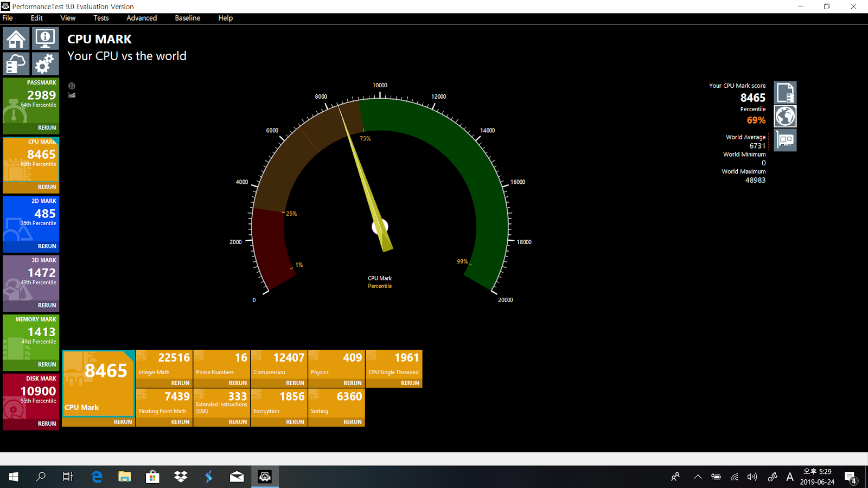The width and height of the screenshot is (868, 488).
Task: Rerun the Extended Instructions SSE test
Action: [x=238, y=422]
